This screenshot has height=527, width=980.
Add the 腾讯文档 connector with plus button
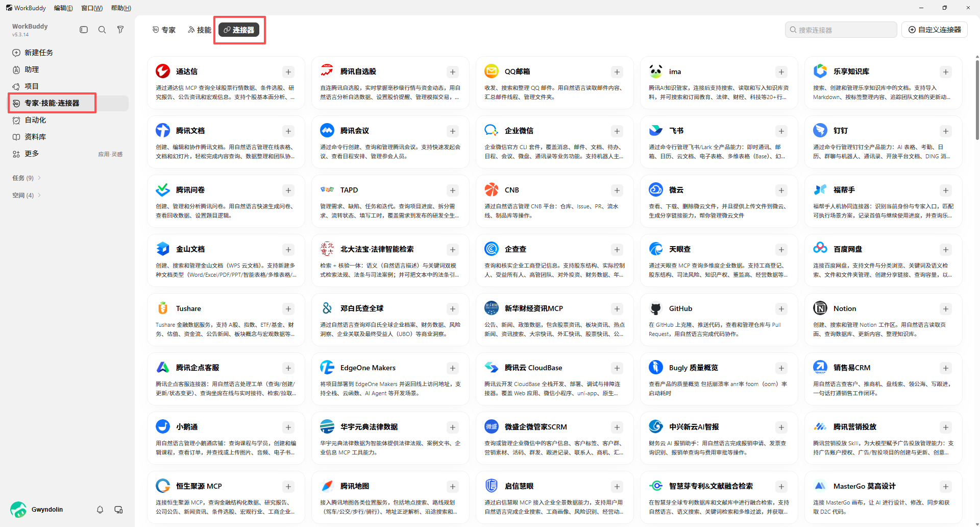pos(288,131)
